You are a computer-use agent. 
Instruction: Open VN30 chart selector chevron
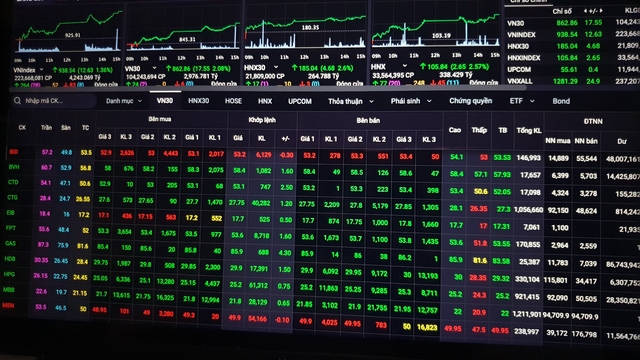point(154,68)
